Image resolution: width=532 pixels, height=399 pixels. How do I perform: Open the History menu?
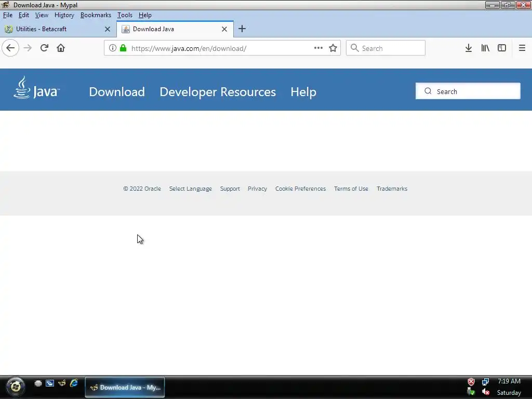click(64, 15)
